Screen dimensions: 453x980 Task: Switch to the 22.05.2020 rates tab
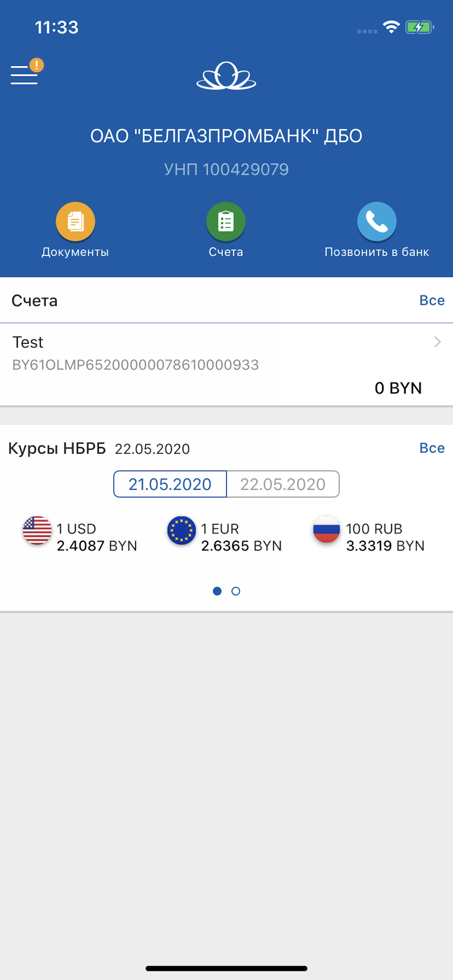click(283, 484)
